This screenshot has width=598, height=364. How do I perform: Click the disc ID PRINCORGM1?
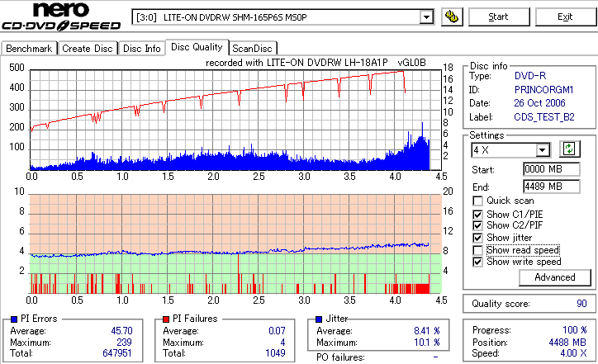point(543,90)
